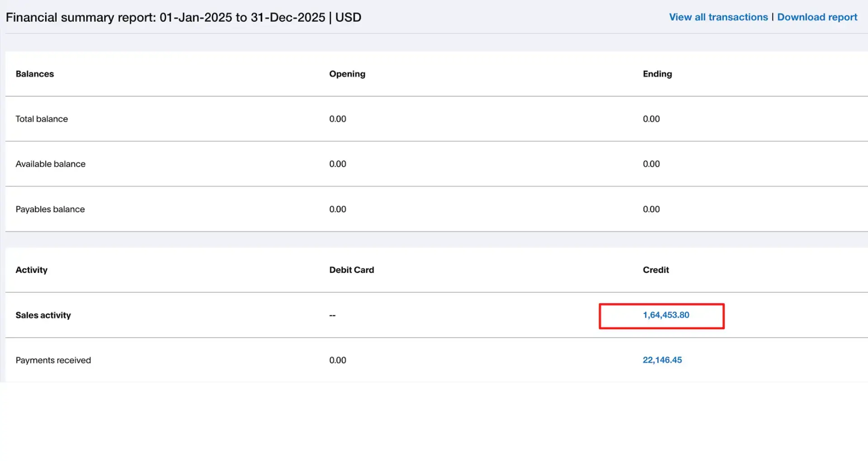Open the Sales activity credit amount 1,64,453.80

[666, 315]
